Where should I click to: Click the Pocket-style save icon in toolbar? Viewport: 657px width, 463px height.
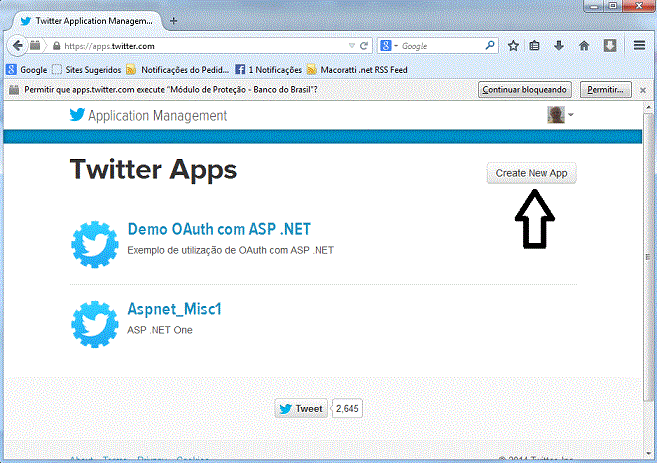click(x=610, y=46)
